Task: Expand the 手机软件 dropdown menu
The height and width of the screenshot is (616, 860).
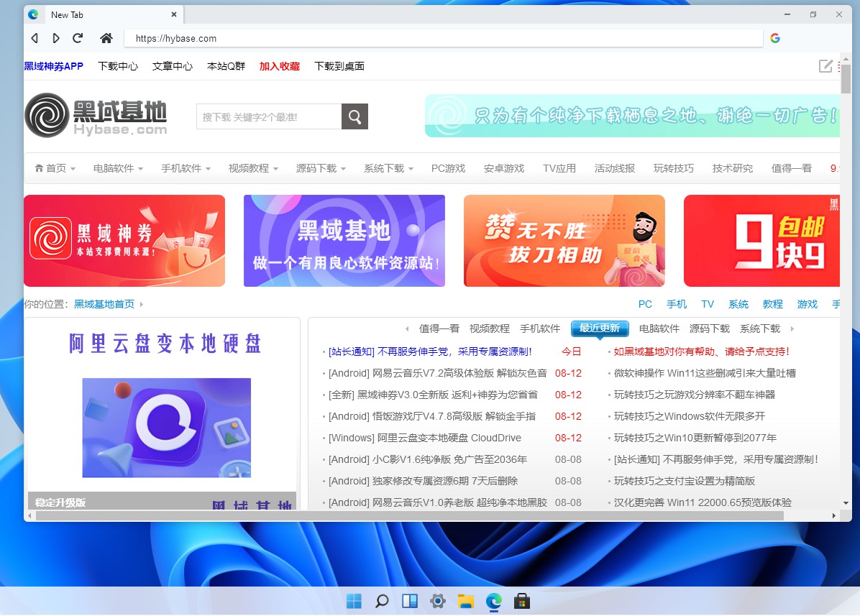Action: (186, 168)
